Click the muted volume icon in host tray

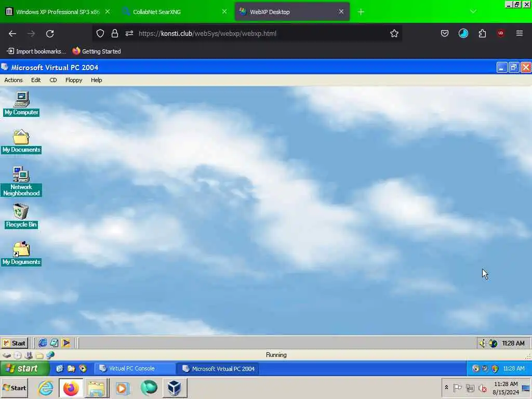point(482,388)
